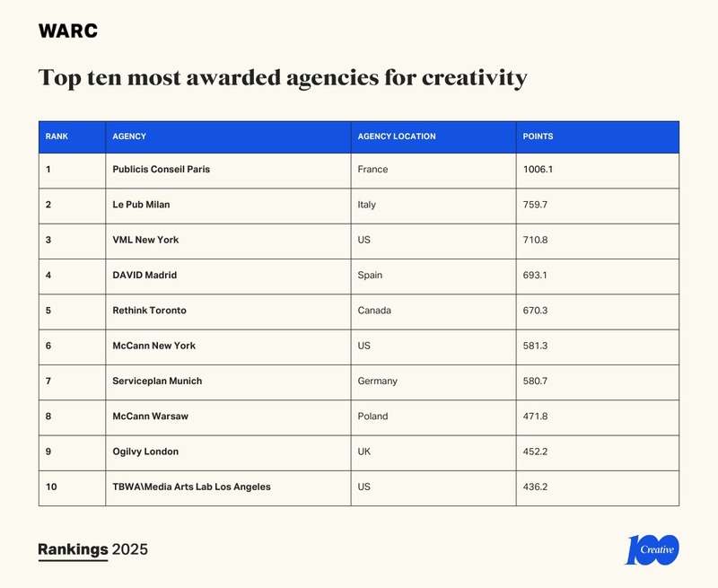Select the POINTS column header
This screenshot has height=588, width=718.
[538, 136]
